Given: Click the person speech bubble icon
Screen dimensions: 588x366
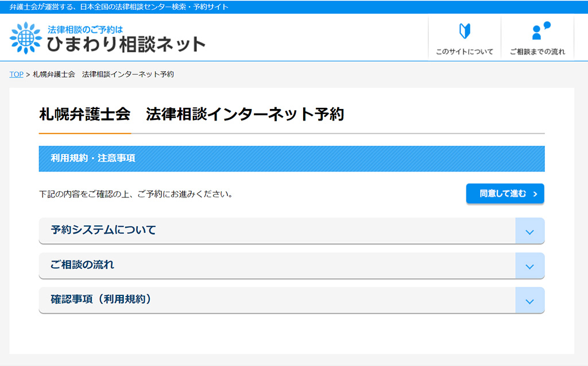Looking at the screenshot, I should (x=541, y=31).
